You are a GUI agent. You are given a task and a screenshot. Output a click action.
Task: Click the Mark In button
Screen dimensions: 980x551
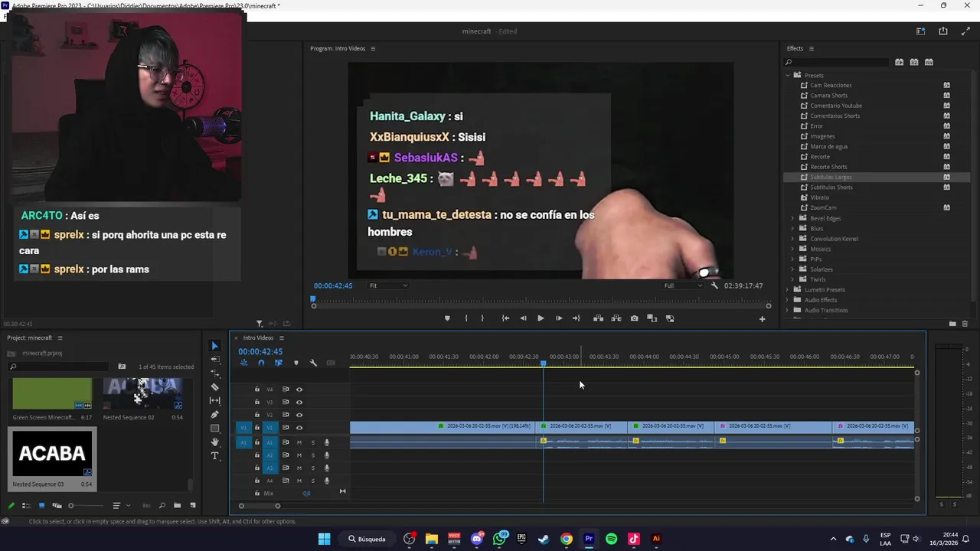tap(465, 318)
